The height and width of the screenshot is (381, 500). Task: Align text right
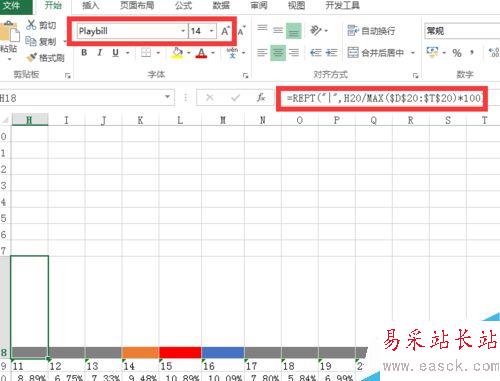pyautogui.click(x=294, y=53)
